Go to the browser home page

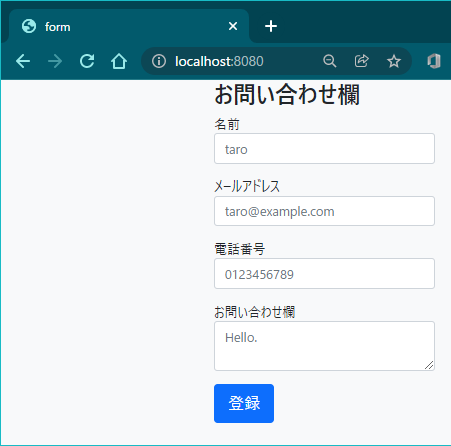[119, 61]
